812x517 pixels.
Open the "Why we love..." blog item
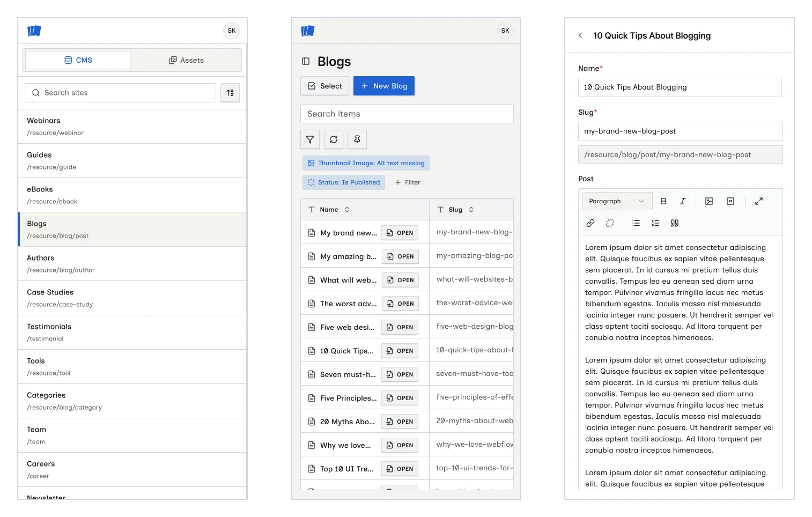pyautogui.click(x=400, y=445)
